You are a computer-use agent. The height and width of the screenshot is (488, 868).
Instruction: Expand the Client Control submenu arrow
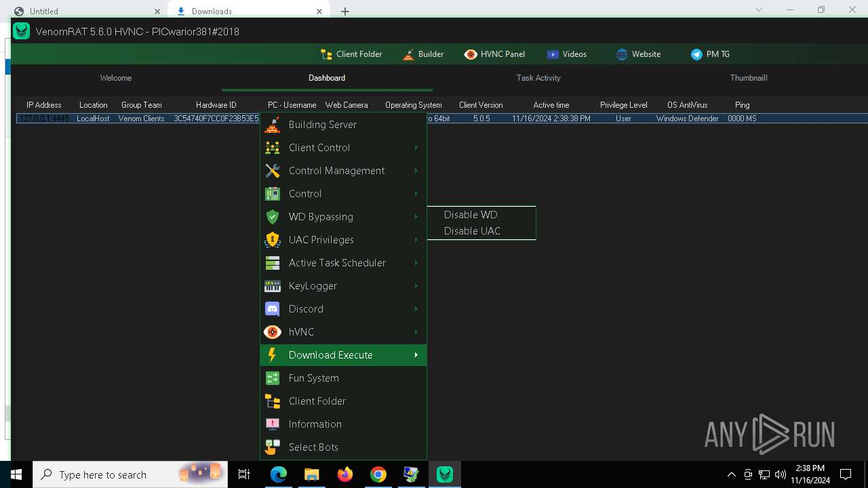pos(416,148)
